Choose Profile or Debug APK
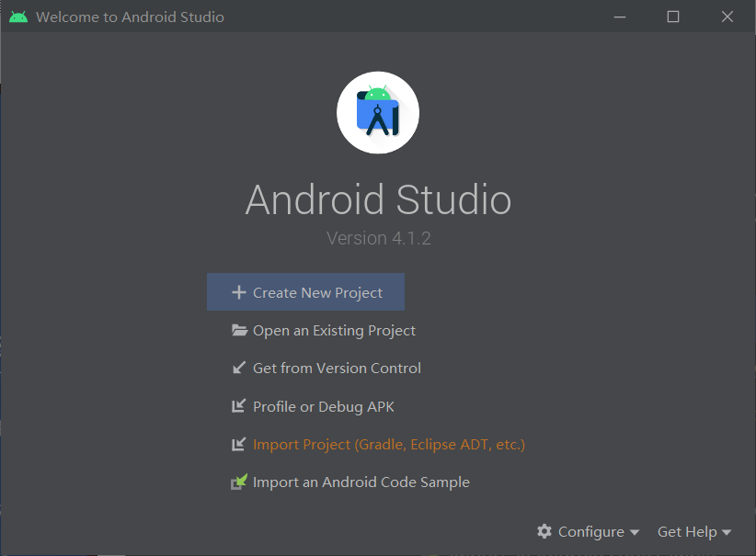Image resolution: width=756 pixels, height=556 pixels. click(323, 405)
